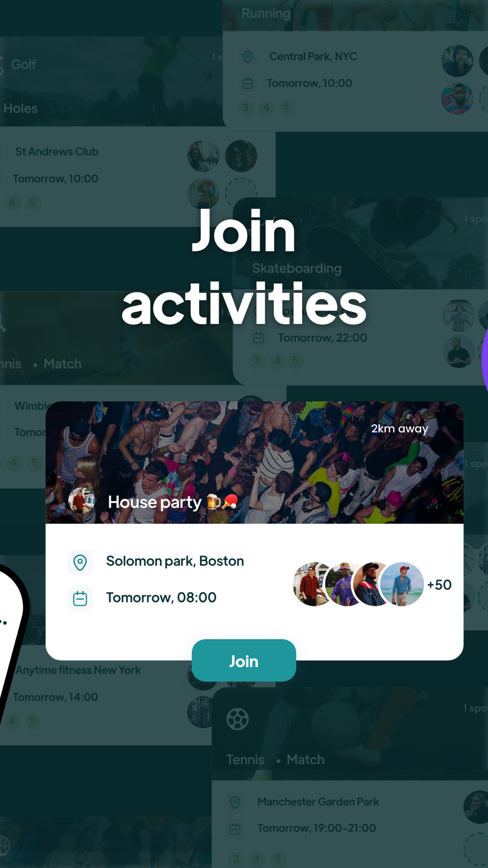
Task: Select skill level 3 on the Running card
Action: [246, 107]
